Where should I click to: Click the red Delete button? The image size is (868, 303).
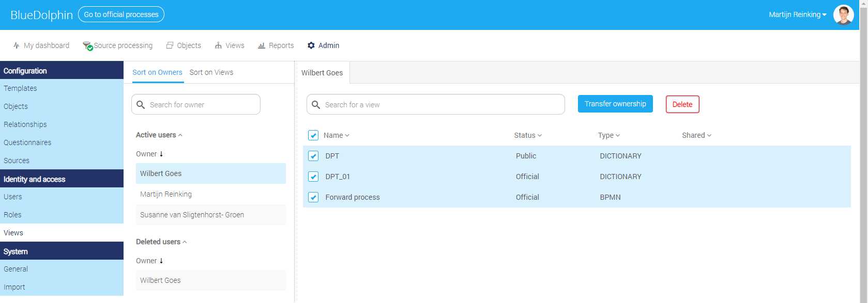point(682,104)
